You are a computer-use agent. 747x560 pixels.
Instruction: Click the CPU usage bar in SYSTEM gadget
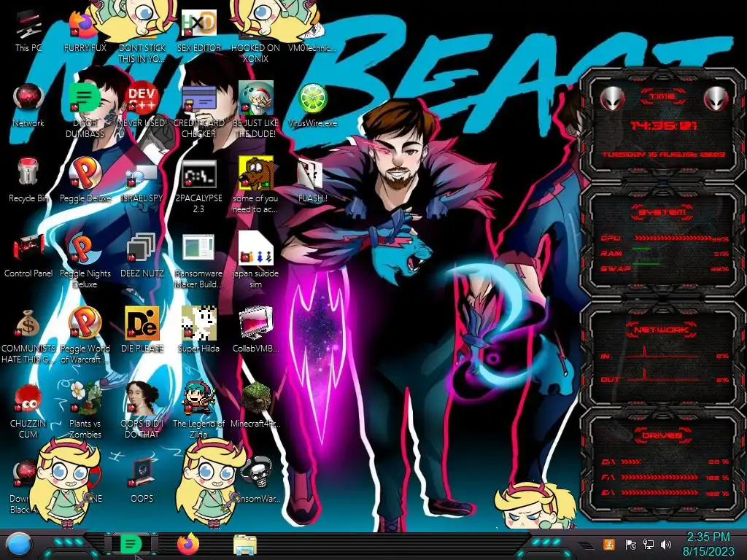673,238
